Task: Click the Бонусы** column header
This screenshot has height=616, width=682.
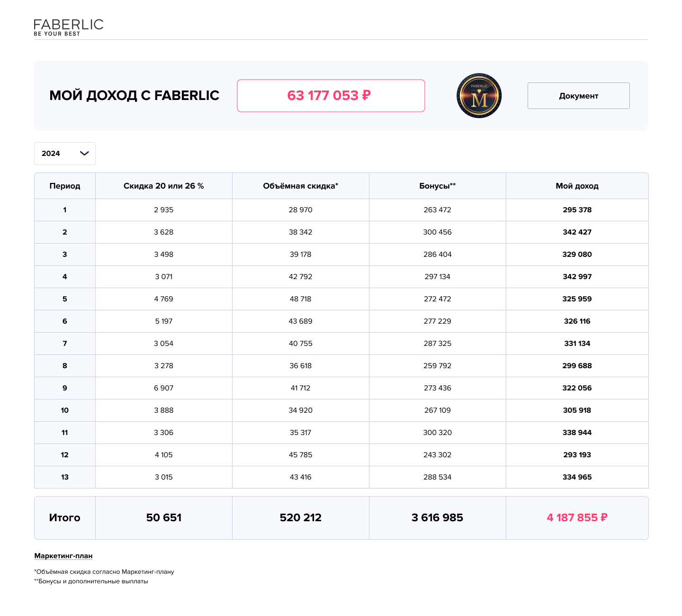Action: (438, 186)
